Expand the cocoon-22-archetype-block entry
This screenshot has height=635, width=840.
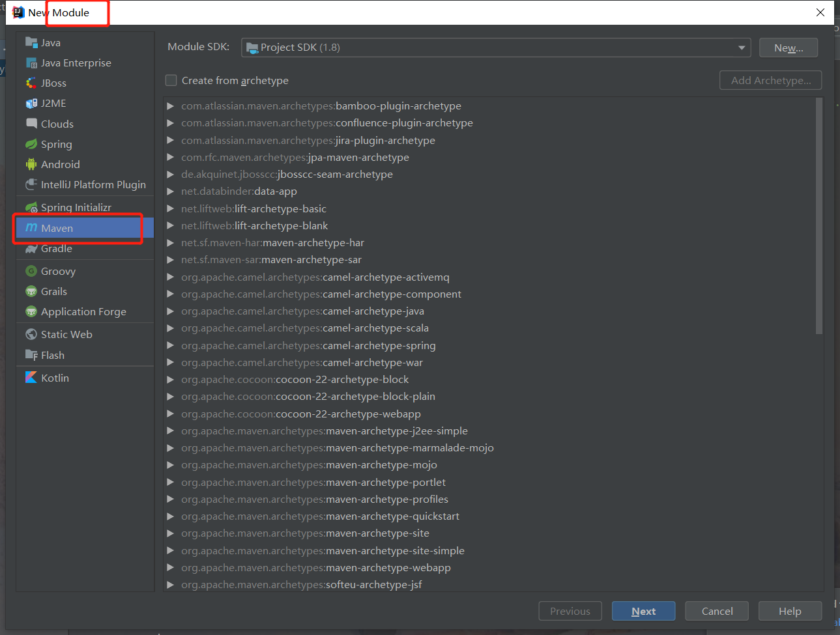170,379
